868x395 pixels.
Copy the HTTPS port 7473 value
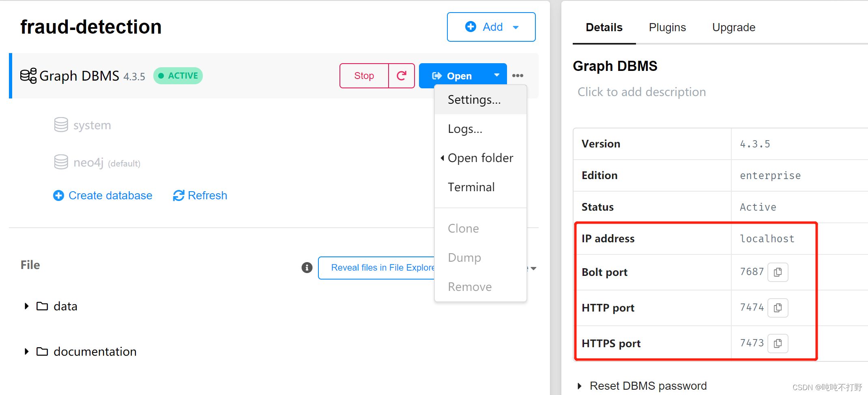pos(778,343)
